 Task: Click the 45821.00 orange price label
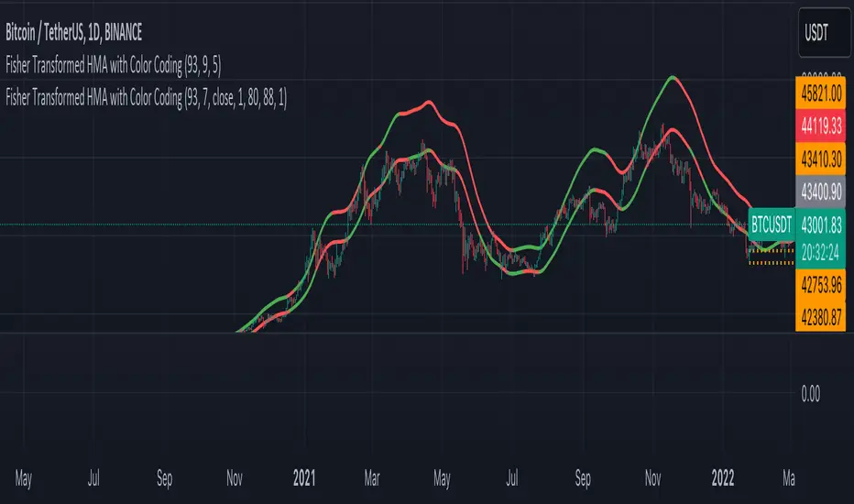pos(821,93)
